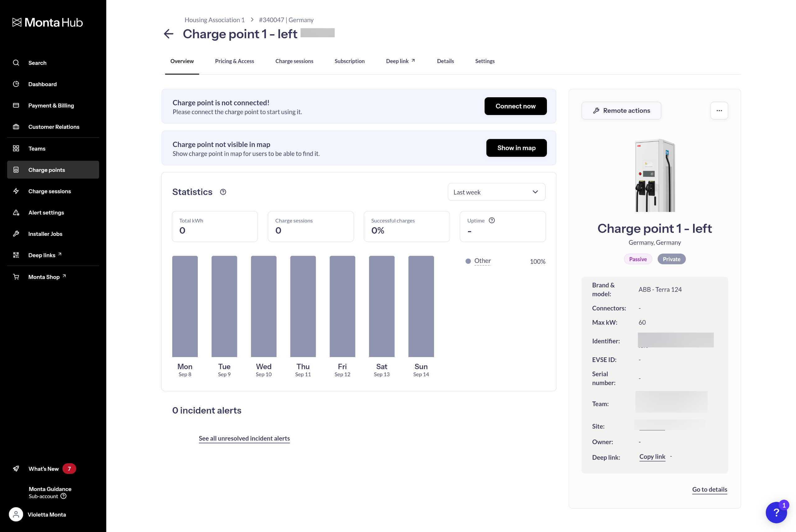Open Search in the sidebar

pyautogui.click(x=37, y=63)
